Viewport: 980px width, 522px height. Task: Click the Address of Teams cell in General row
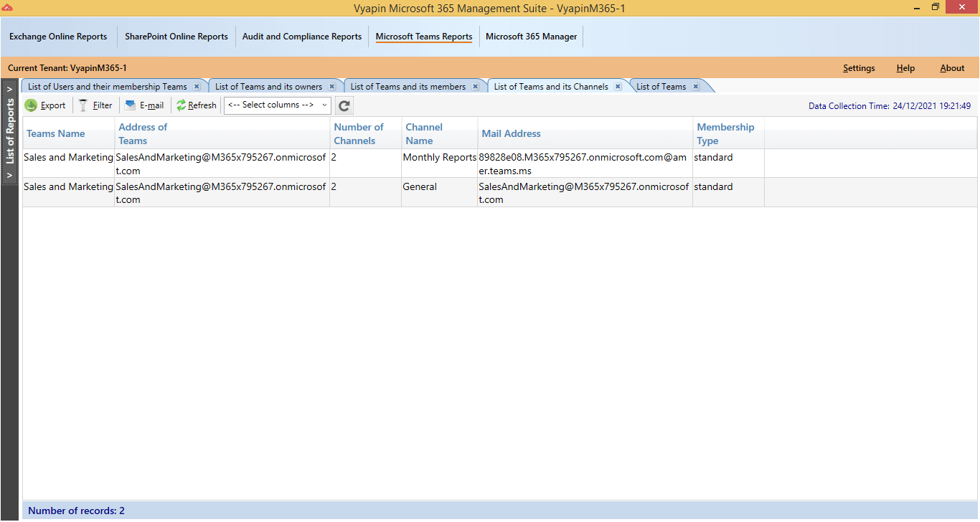[x=222, y=193]
